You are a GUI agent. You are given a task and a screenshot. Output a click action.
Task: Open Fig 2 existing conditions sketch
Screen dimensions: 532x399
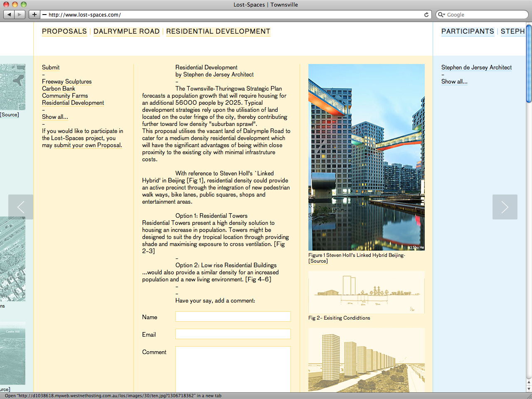pos(367,292)
